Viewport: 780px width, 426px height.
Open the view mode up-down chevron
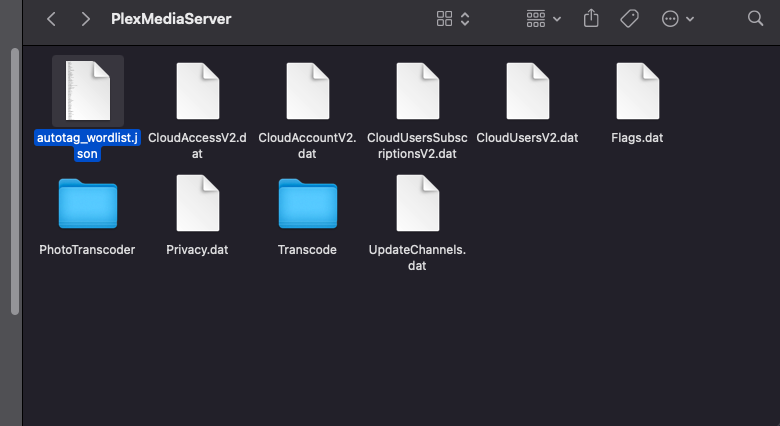click(x=465, y=19)
